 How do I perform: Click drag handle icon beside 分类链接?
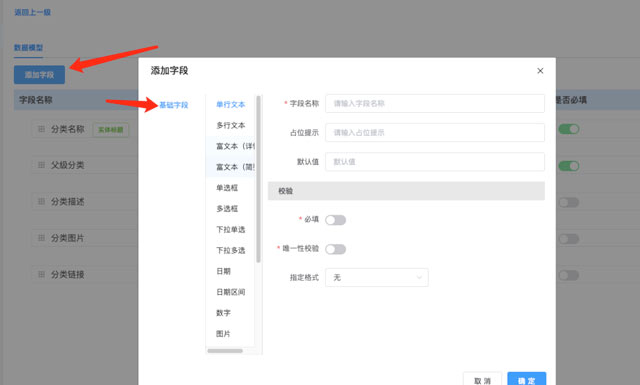coord(41,274)
